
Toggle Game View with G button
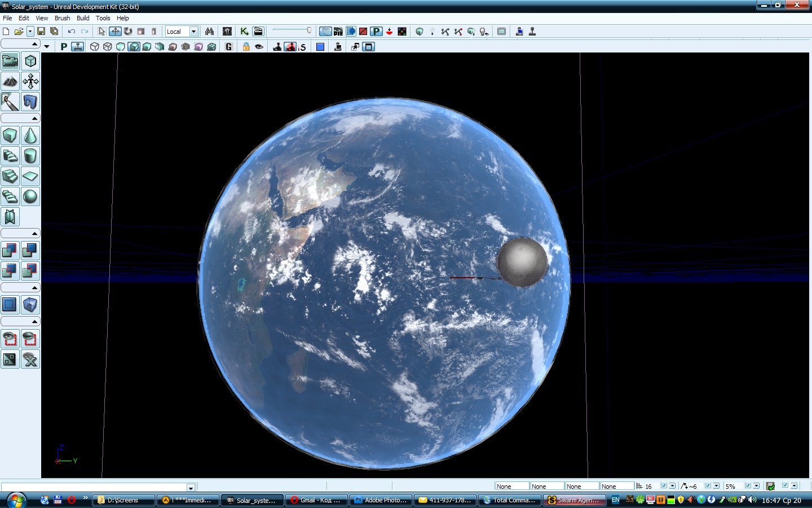(x=228, y=47)
